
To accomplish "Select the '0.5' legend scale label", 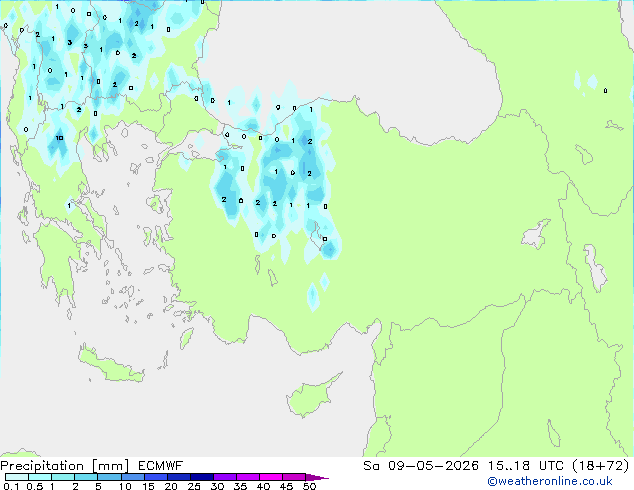I will pos(35,486).
